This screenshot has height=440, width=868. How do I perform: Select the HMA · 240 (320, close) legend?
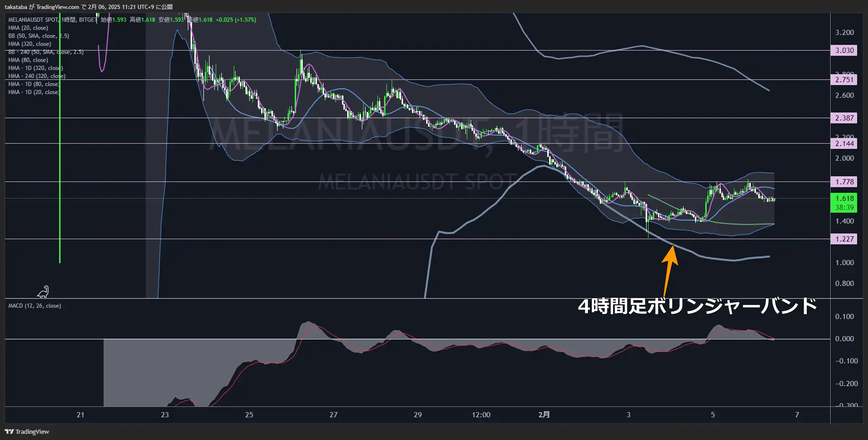(36, 76)
